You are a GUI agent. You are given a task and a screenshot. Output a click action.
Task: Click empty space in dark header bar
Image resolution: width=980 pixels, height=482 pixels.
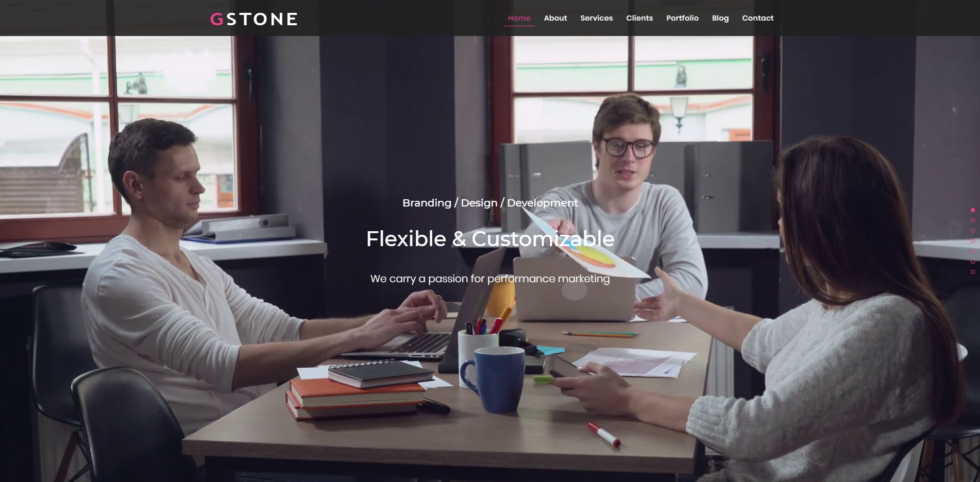[402, 18]
